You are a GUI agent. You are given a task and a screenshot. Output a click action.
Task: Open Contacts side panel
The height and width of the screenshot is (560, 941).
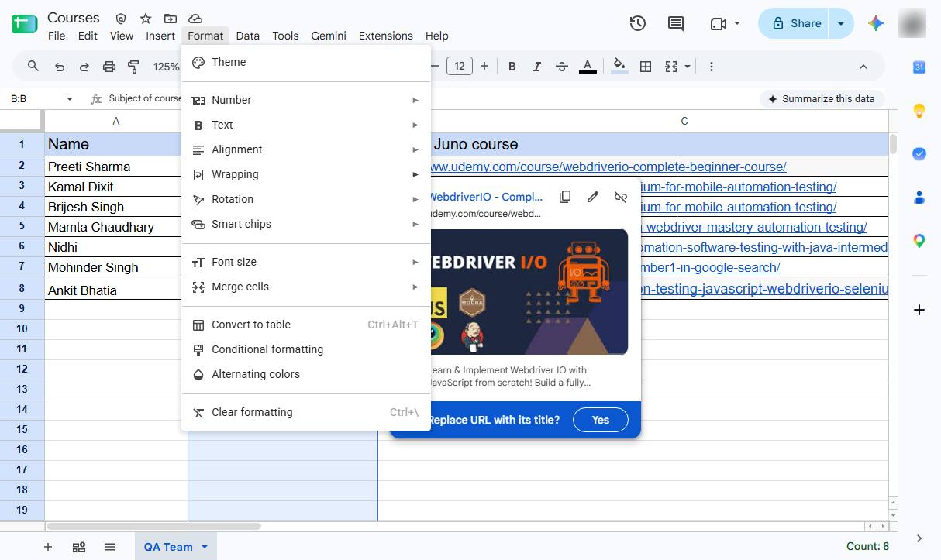coord(919,198)
